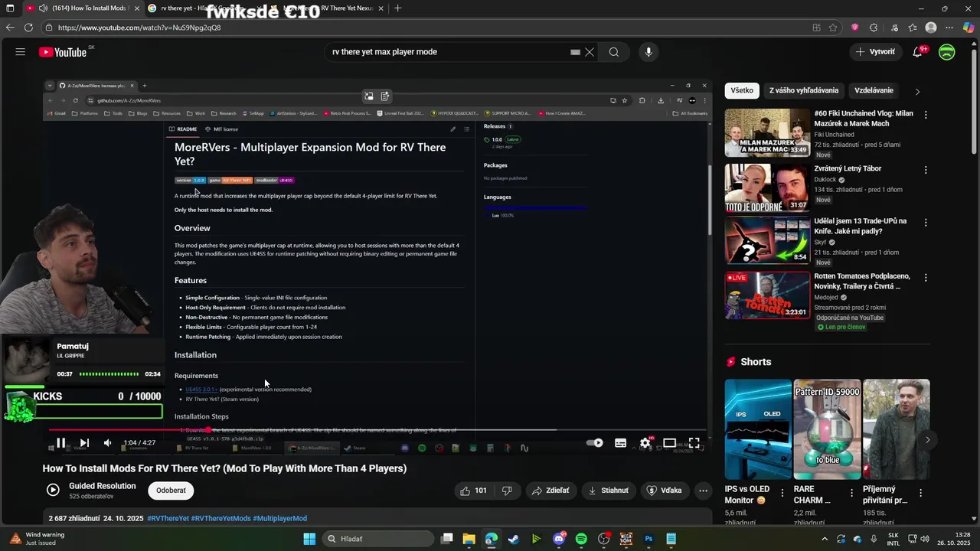980x551 pixels.
Task: Open the Guided Resolution channel name
Action: pyautogui.click(x=102, y=486)
